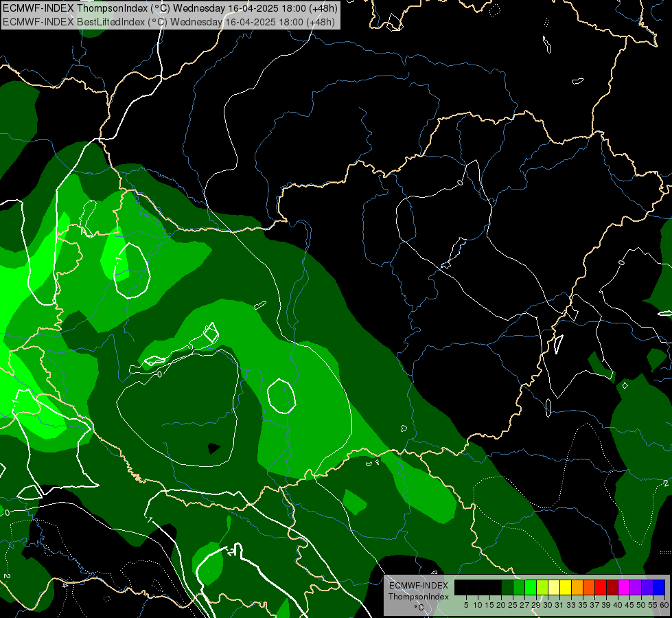Viewport: 672px width, 618px height.
Task: Click the bright green 27–29 legend swatch
Action: (531, 587)
